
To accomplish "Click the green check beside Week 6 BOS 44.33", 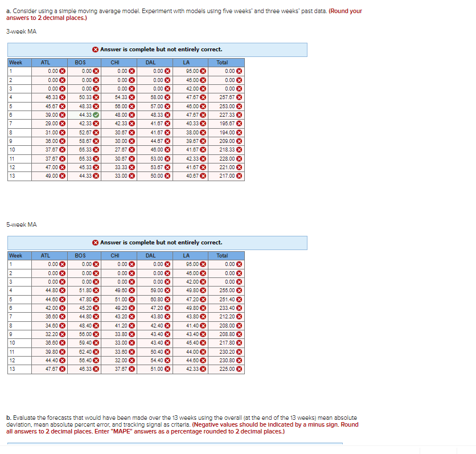I will (97, 116).
